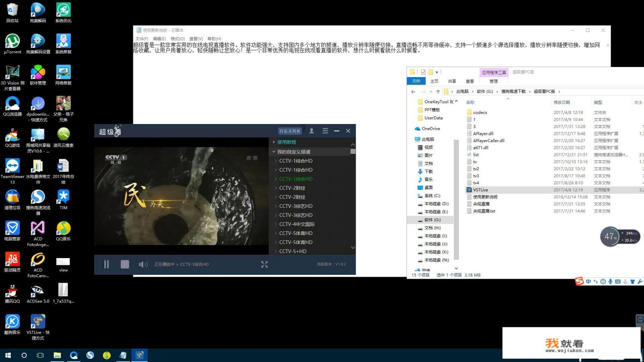Click the channel list scroll-up arrow

[353, 145]
